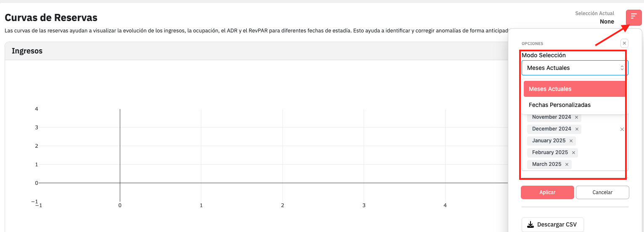
Task: Close the Opciones panel with the X
Action: 624,43
